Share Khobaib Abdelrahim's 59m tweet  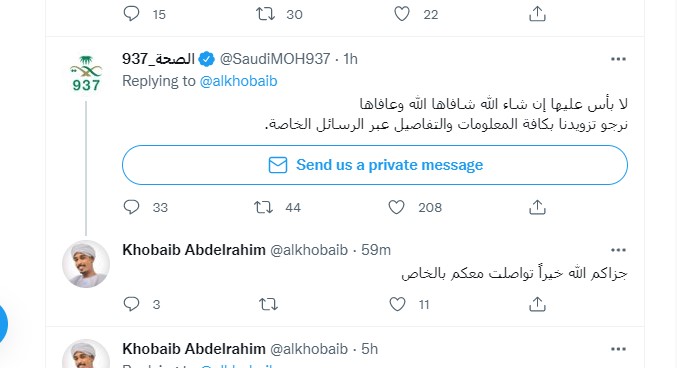tap(537, 304)
